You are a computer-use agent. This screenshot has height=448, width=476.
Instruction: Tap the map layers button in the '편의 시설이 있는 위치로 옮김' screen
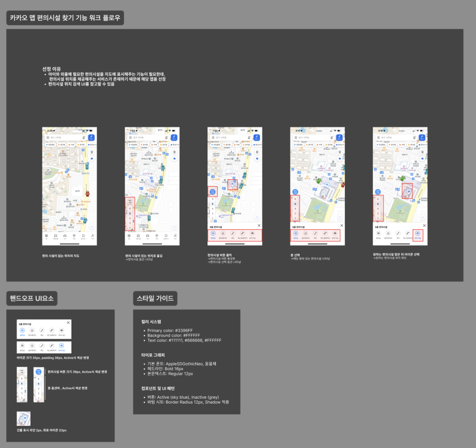[174, 159]
